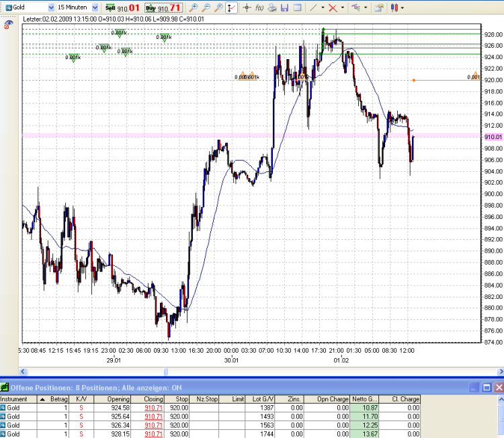Image resolution: width=504 pixels, height=438 pixels.
Task: Zoom in the chart with plus magnifier
Action: click(193, 7)
